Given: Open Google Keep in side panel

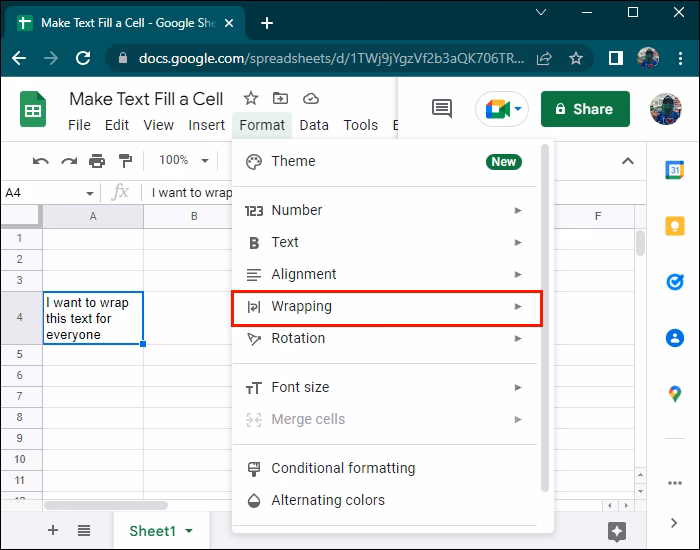Looking at the screenshot, I should (675, 225).
